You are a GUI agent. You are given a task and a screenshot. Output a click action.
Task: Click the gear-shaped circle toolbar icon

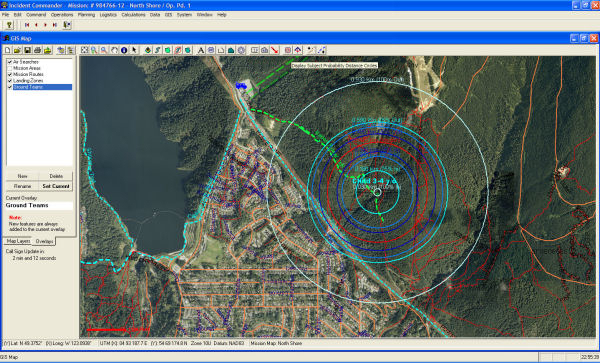click(241, 50)
